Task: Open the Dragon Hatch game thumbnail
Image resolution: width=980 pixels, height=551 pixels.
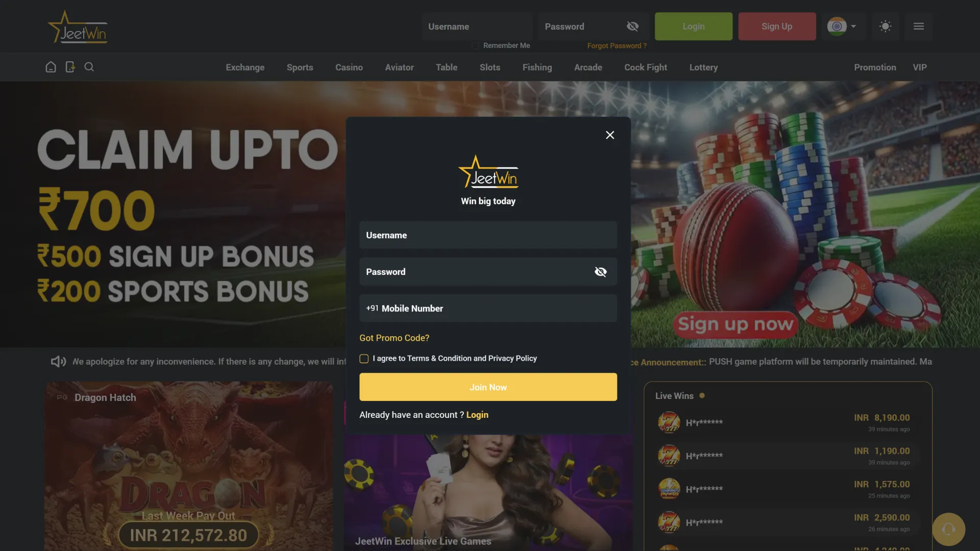Action: coord(188,466)
